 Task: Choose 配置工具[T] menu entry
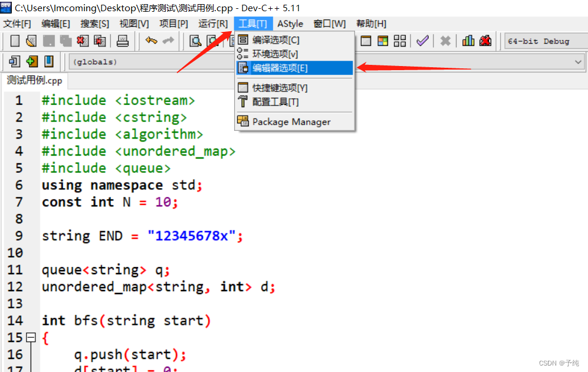295,101
